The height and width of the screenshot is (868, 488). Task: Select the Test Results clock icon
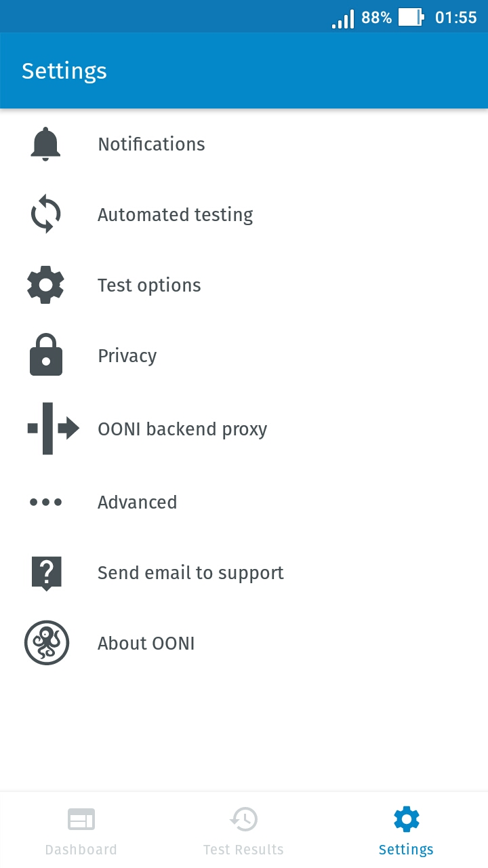[x=243, y=819]
